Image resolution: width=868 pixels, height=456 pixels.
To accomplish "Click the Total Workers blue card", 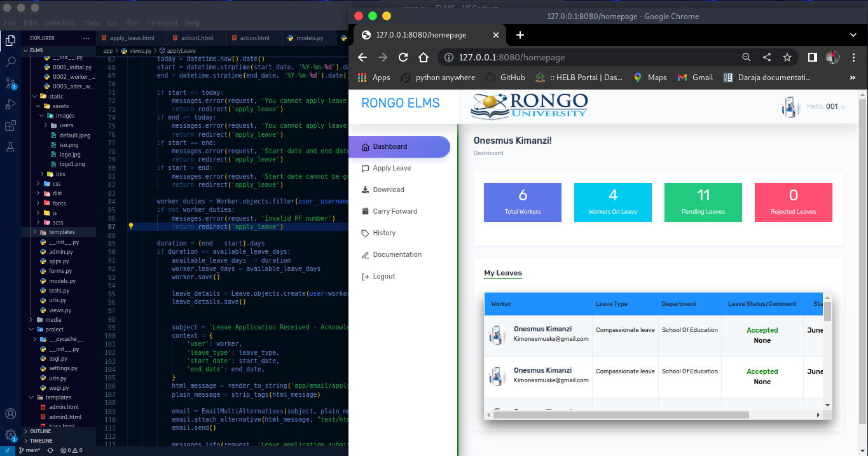I will [x=522, y=202].
